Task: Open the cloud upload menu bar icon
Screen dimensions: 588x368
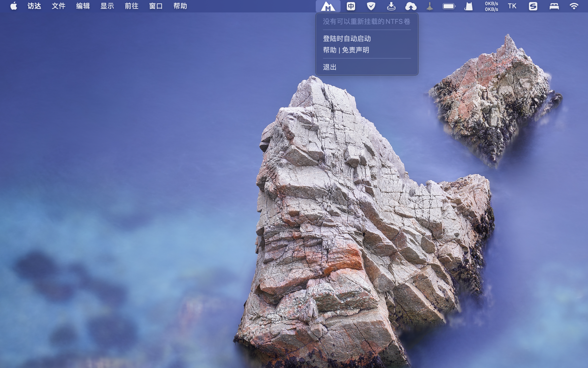Action: tap(411, 6)
